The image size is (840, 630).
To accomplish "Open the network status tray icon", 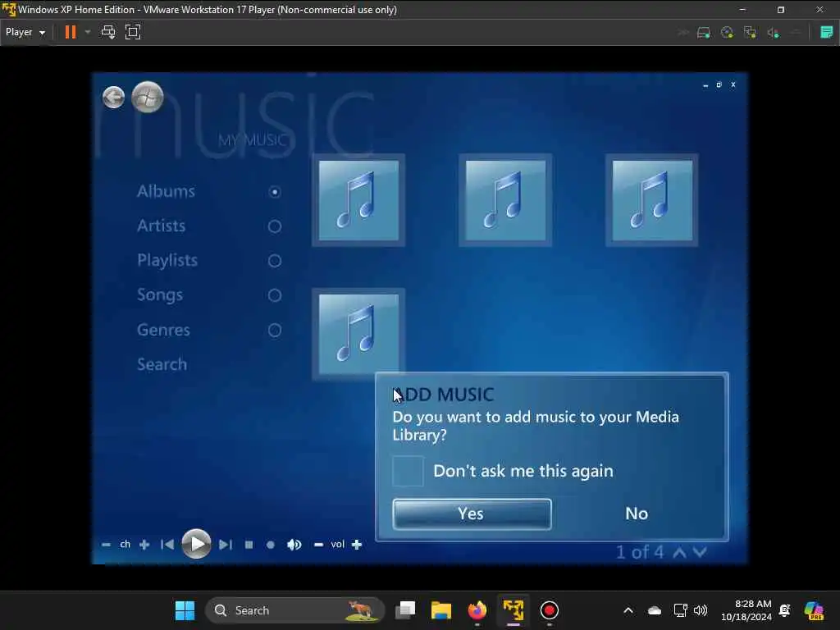I will tap(680, 610).
